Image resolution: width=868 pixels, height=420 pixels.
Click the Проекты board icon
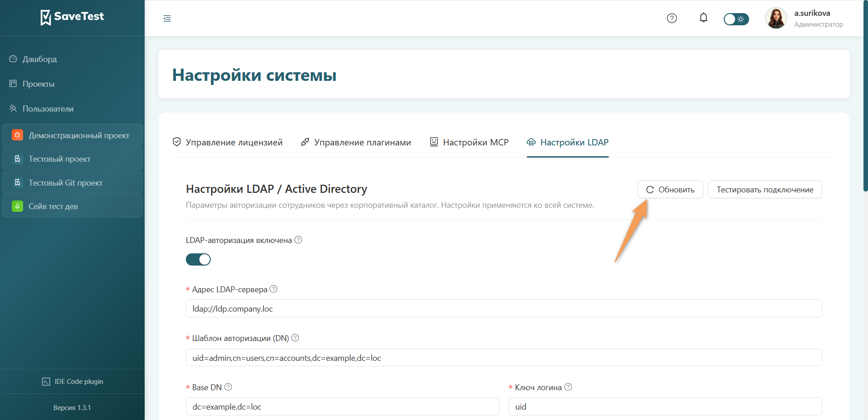13,84
